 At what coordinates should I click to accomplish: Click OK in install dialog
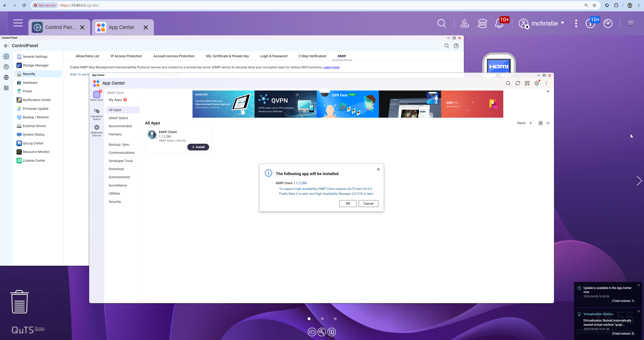[348, 203]
